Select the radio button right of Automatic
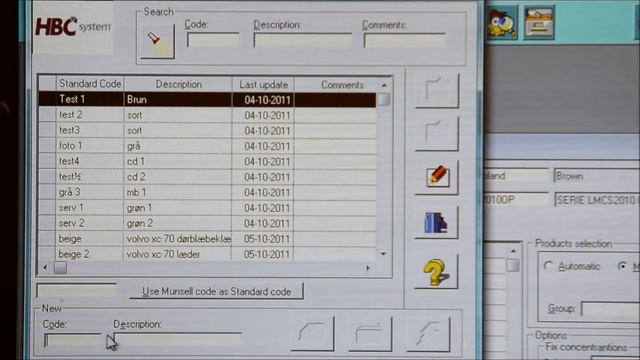 (x=622, y=266)
